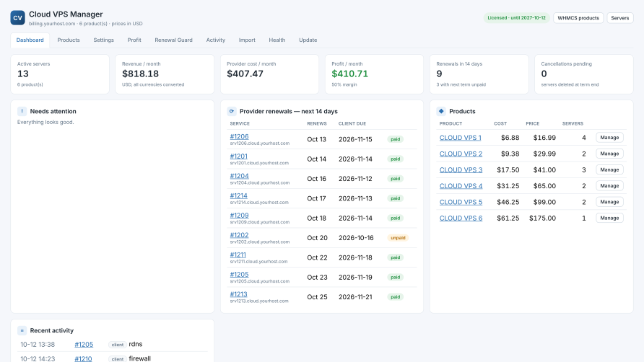Open the Import tab
Image resolution: width=644 pixels, height=362 pixels.
247,40
